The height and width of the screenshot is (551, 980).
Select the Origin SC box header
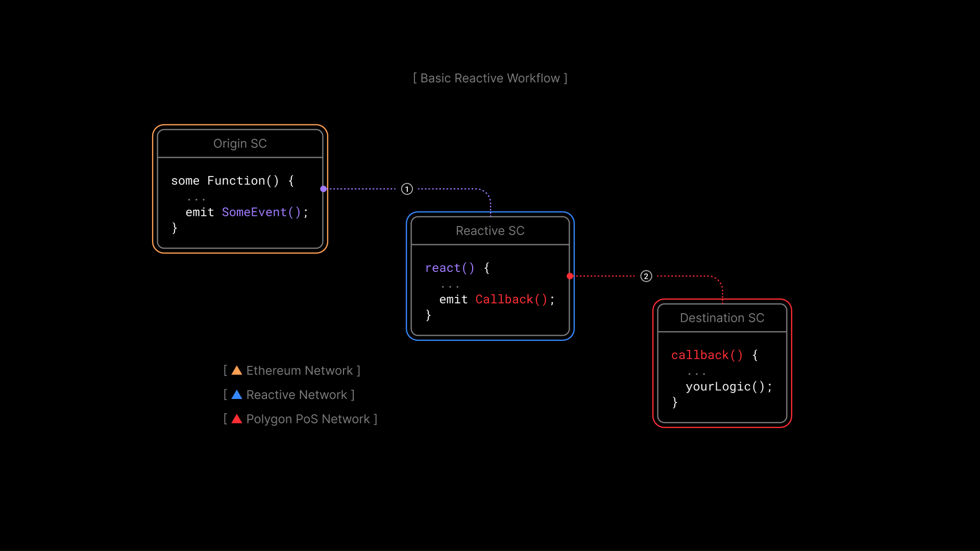pos(240,144)
